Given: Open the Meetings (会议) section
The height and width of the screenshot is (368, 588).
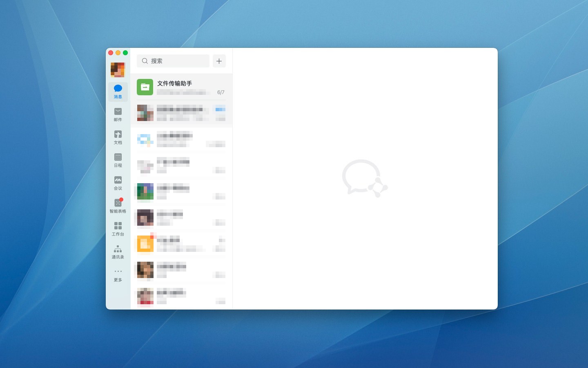Looking at the screenshot, I should (x=118, y=183).
